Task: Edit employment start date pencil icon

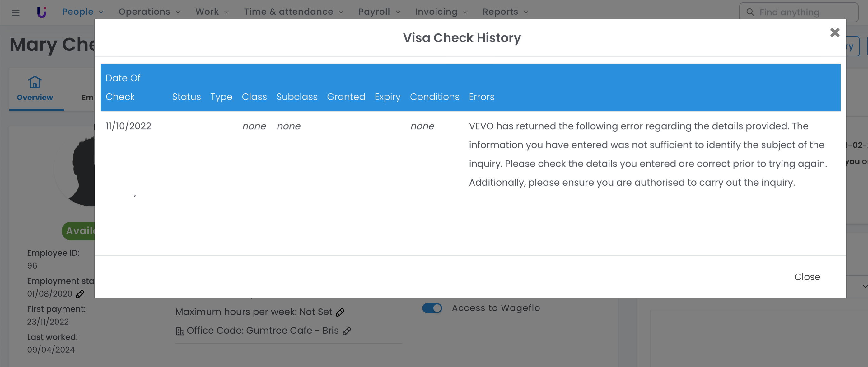Action: (x=80, y=294)
